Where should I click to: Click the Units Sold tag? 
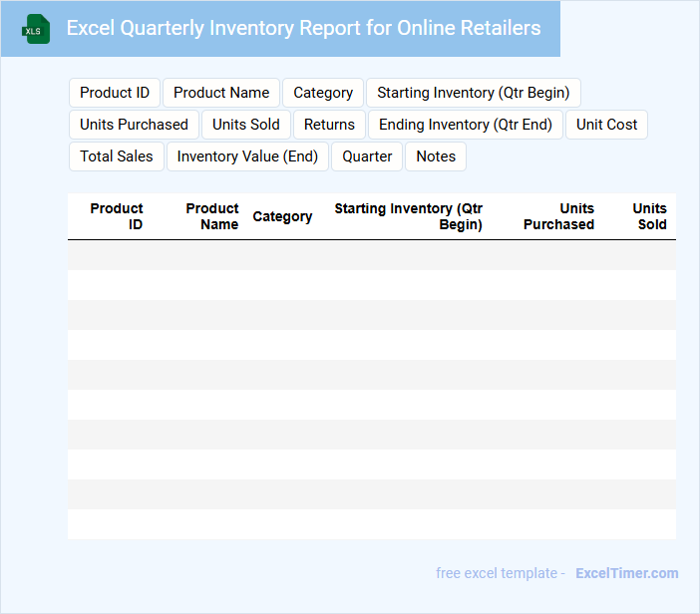pyautogui.click(x=246, y=125)
